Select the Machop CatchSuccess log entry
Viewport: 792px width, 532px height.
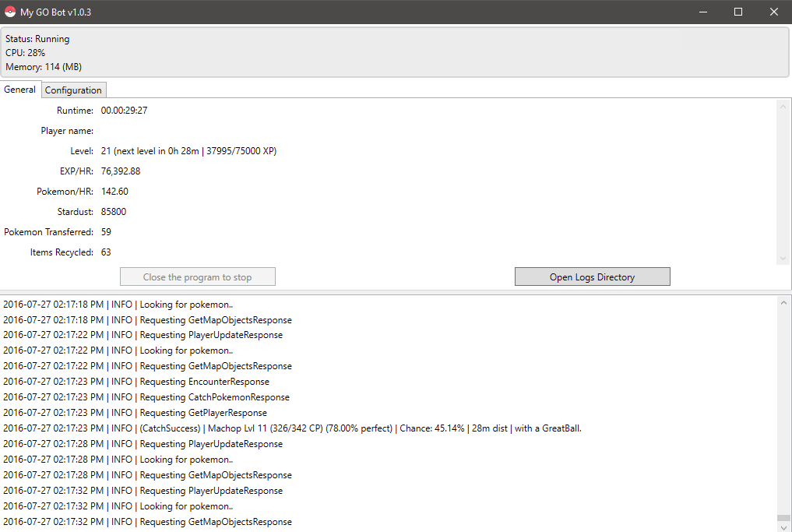(292, 428)
